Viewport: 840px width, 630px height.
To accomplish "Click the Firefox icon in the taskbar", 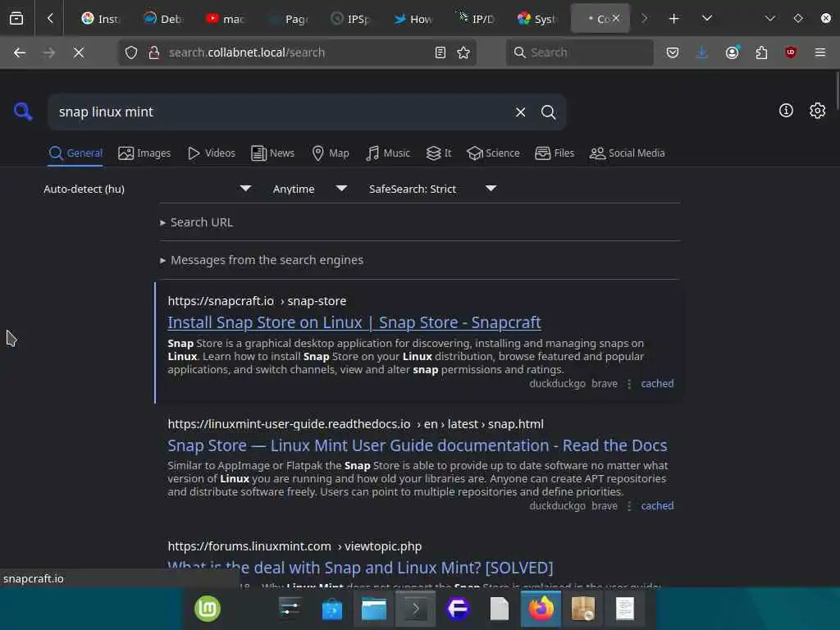I will tap(541, 609).
